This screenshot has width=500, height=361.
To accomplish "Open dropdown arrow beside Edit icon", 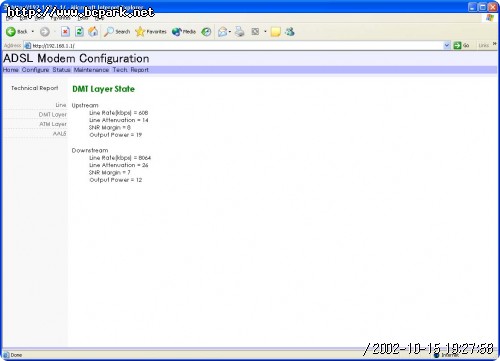I will (x=265, y=32).
